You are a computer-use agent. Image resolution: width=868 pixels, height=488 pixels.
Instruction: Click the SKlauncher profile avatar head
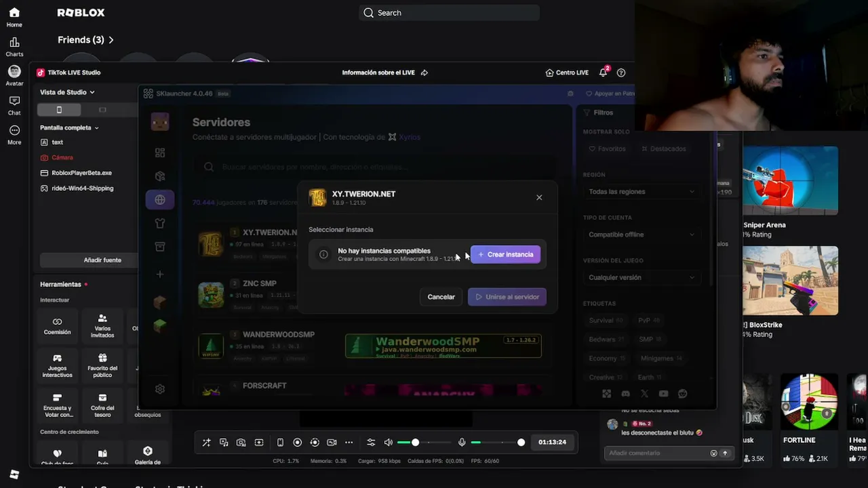click(160, 123)
